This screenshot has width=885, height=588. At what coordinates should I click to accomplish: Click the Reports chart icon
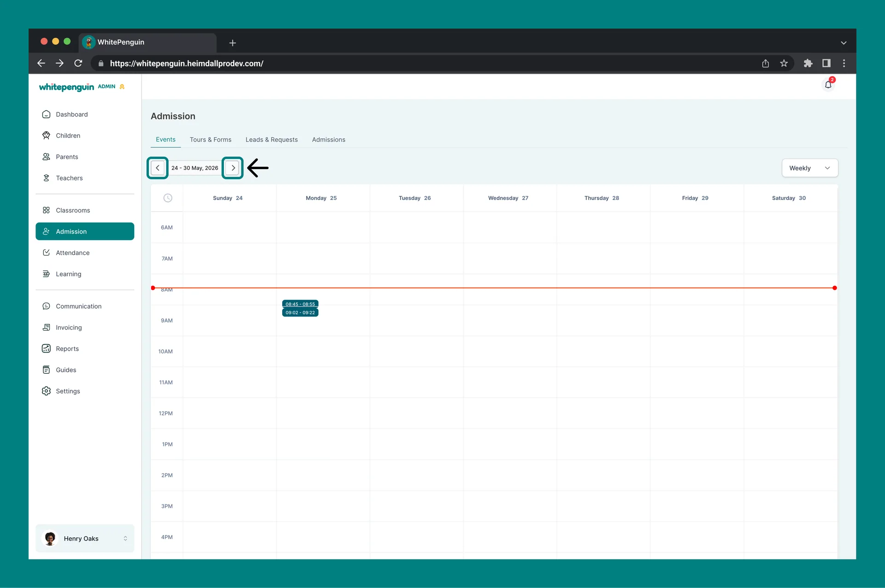coord(46,348)
